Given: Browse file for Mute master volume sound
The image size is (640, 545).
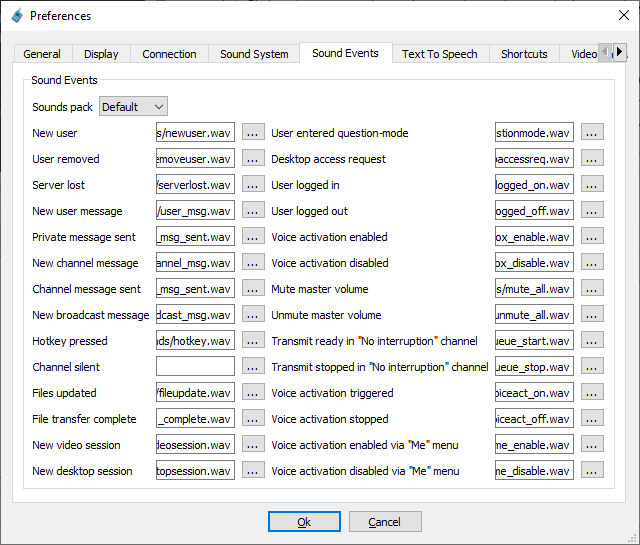Looking at the screenshot, I should click(592, 288).
